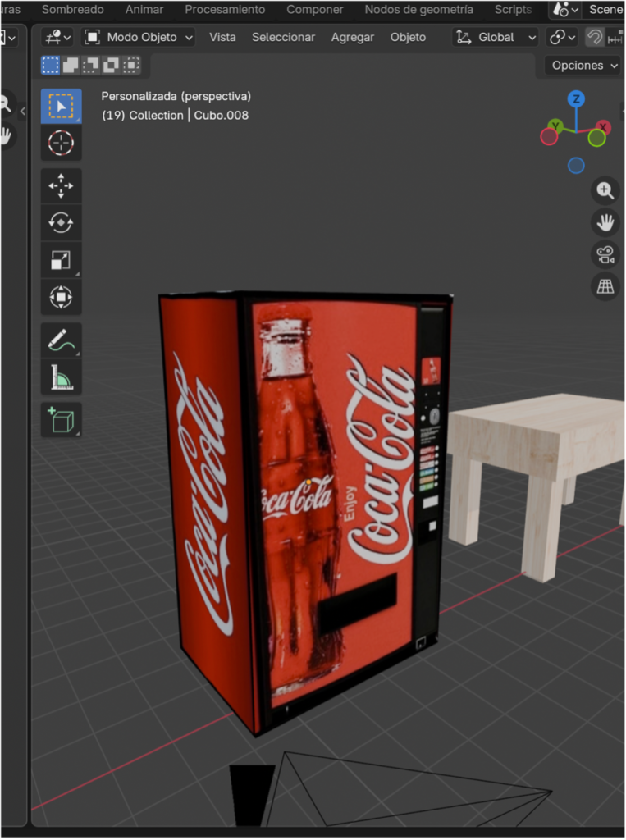The width and height of the screenshot is (626, 840).
Task: Pick the Rotate tool
Action: 61,222
